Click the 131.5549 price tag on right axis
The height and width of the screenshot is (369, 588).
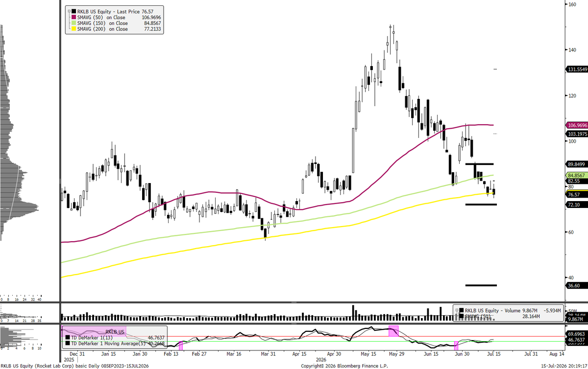576,69
